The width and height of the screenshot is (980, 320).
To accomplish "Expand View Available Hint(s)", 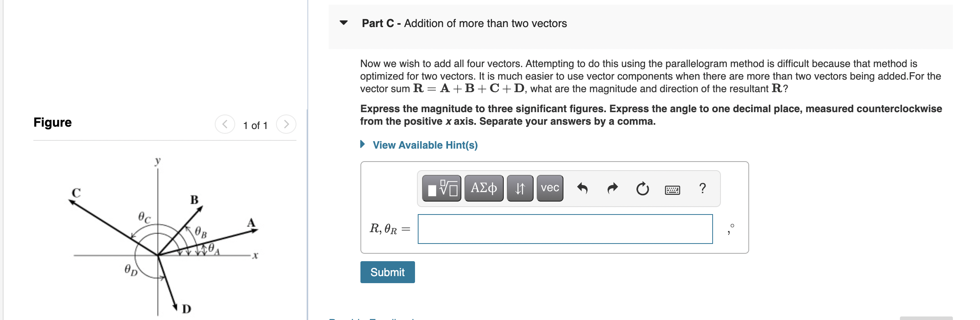I will (x=363, y=144).
